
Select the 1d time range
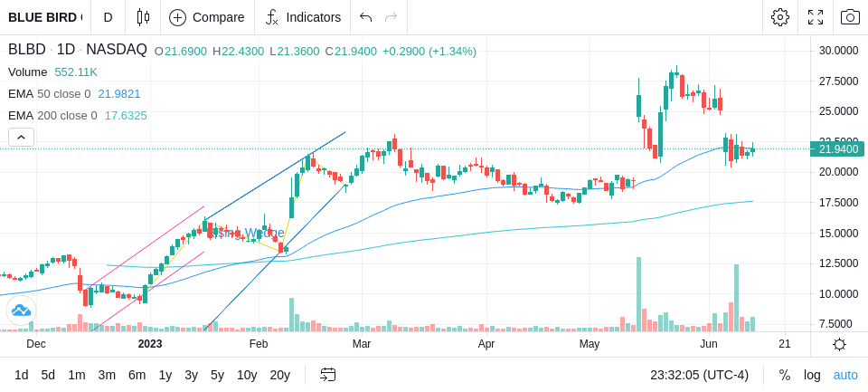(x=21, y=376)
